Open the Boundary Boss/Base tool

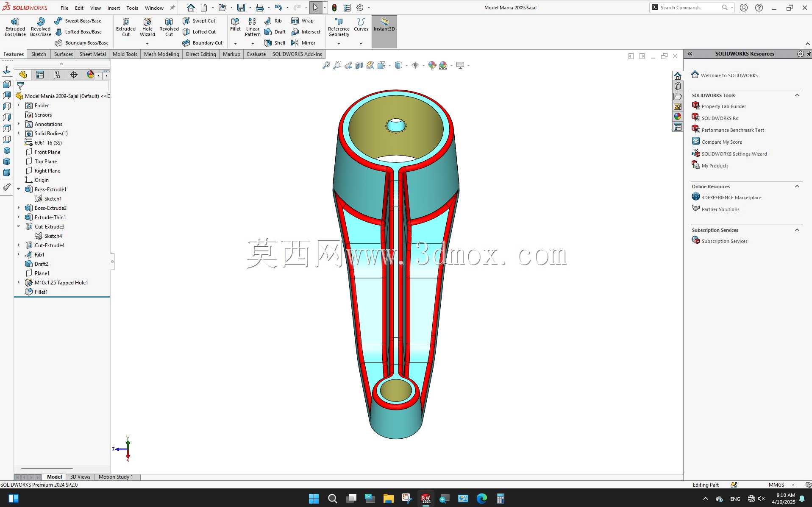pyautogui.click(x=82, y=43)
